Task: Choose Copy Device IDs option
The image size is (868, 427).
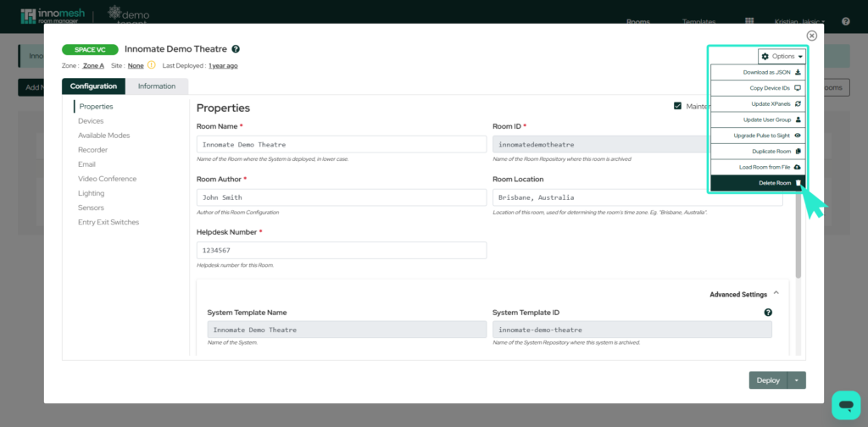Action: [758, 88]
